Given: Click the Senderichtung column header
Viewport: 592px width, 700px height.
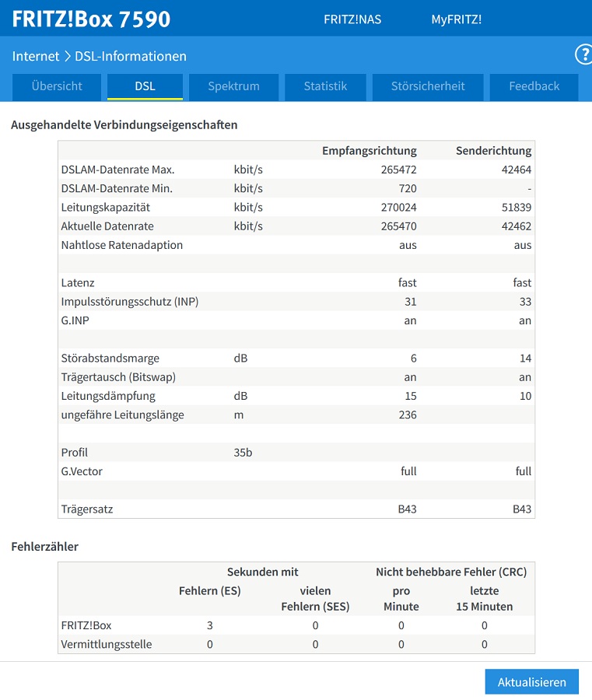Looking at the screenshot, I should [x=493, y=151].
